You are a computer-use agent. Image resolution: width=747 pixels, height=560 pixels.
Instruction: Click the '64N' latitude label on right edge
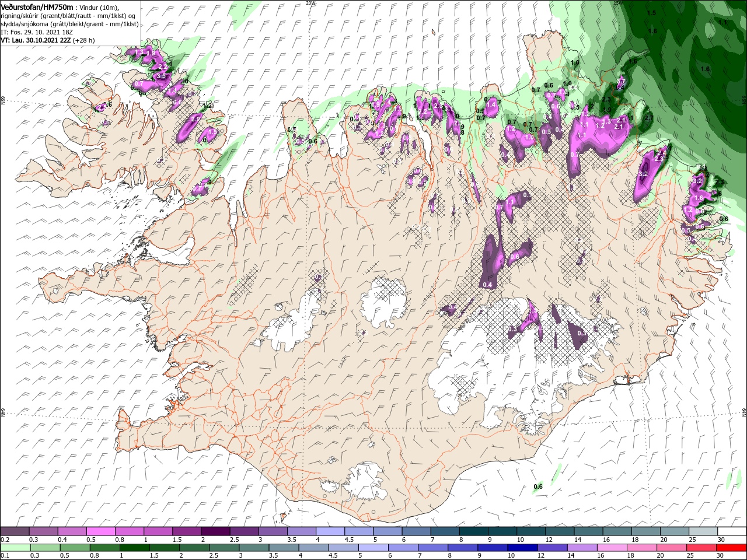tap(744, 412)
